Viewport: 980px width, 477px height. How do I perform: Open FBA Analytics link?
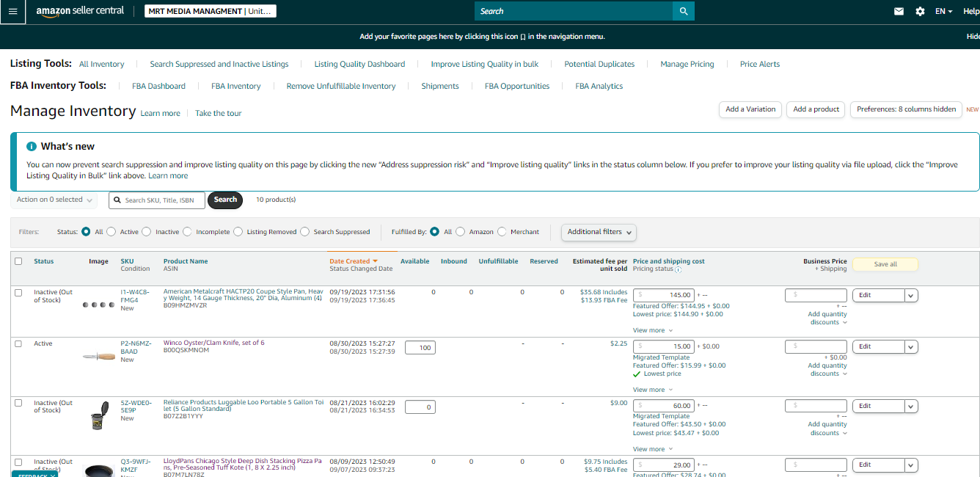[x=599, y=86]
